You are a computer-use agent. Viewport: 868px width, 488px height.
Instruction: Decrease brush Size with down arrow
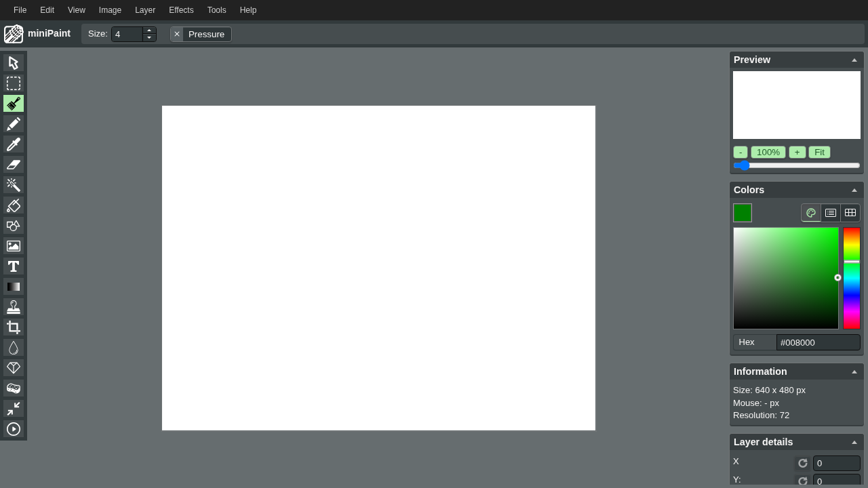coord(149,38)
